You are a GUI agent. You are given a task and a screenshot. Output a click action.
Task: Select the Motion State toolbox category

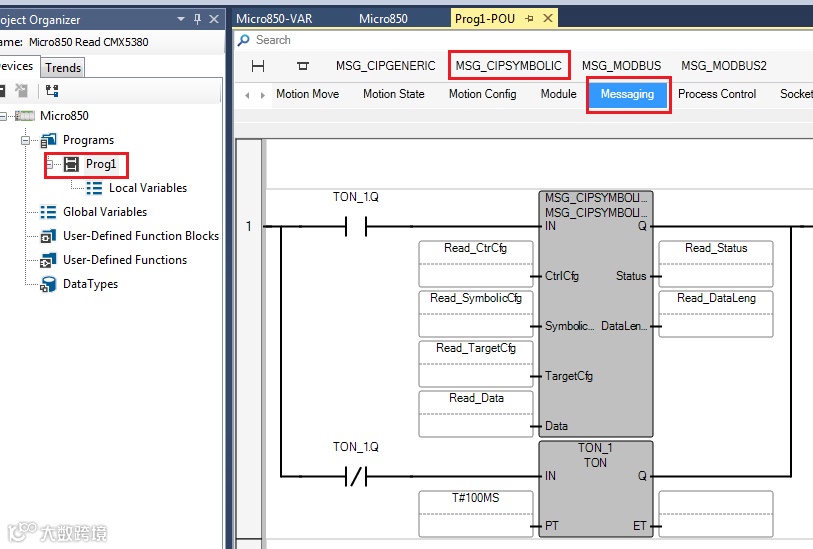394,94
